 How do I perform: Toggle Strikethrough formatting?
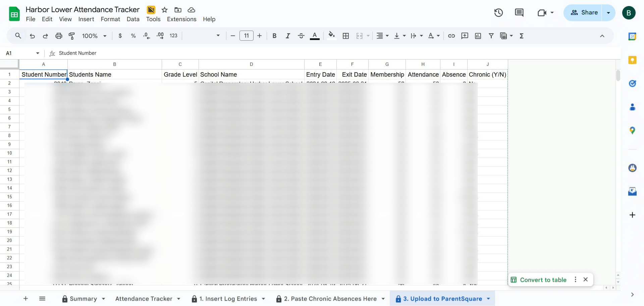coord(301,36)
